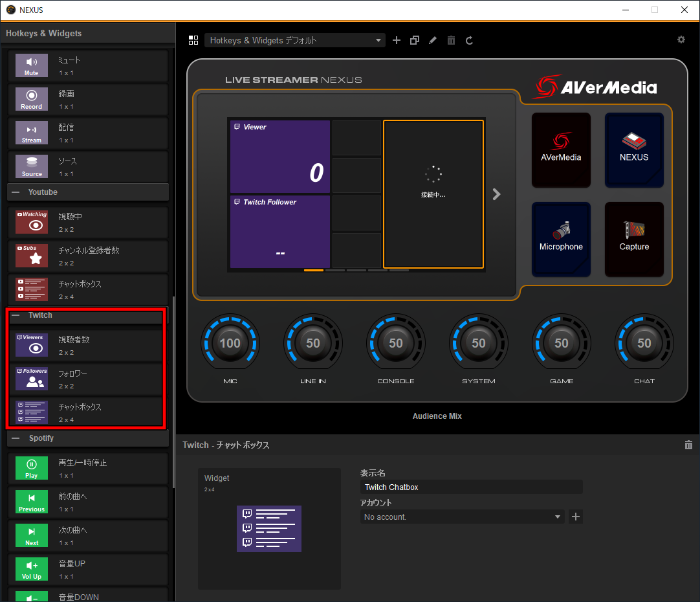Image resolution: width=700 pixels, height=602 pixels.
Task: Open the AVerMedia app tile
Action: 561,150
